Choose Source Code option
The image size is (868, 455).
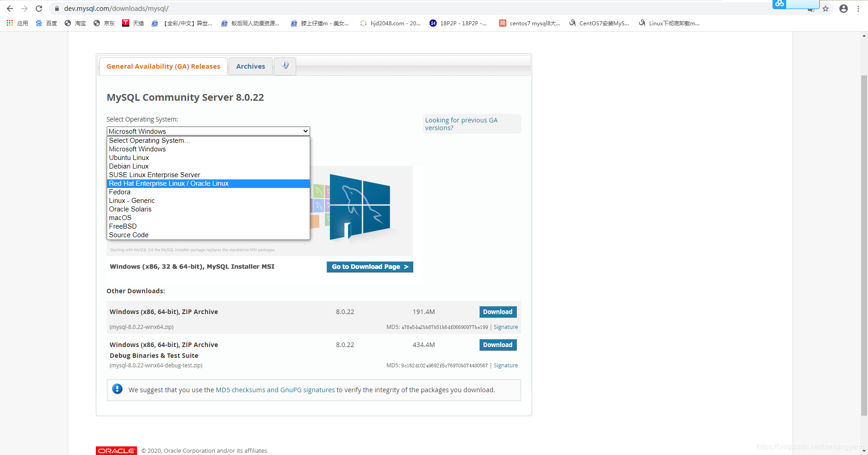pos(208,235)
